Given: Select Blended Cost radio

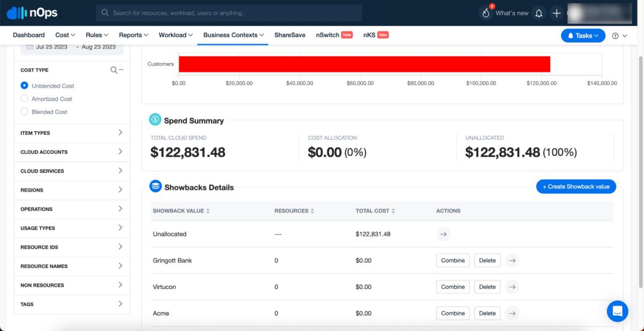Looking at the screenshot, I should (24, 112).
